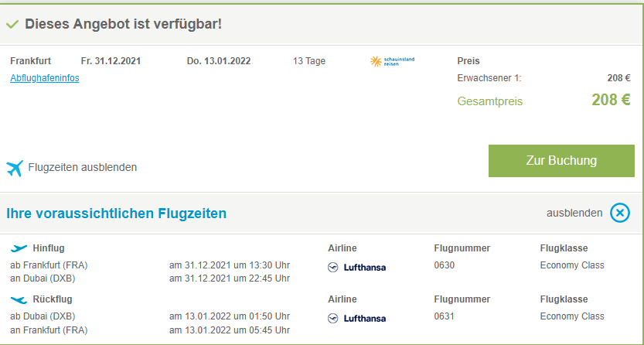Click return date Do. 13.01.2022

coord(219,61)
